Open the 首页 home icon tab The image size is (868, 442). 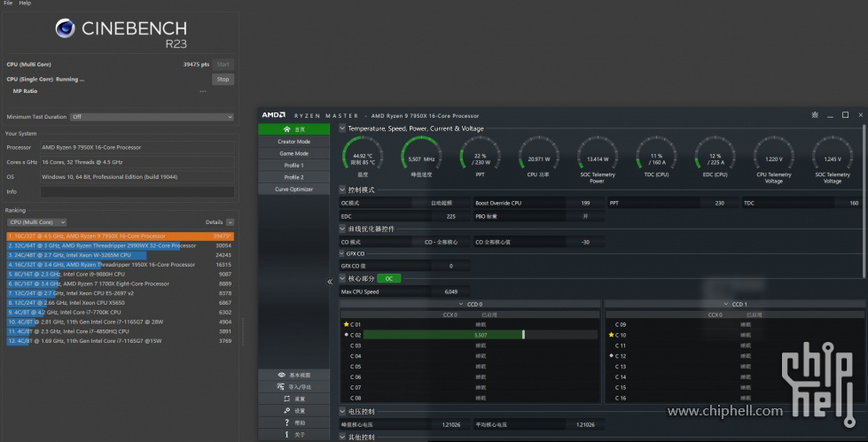point(293,129)
